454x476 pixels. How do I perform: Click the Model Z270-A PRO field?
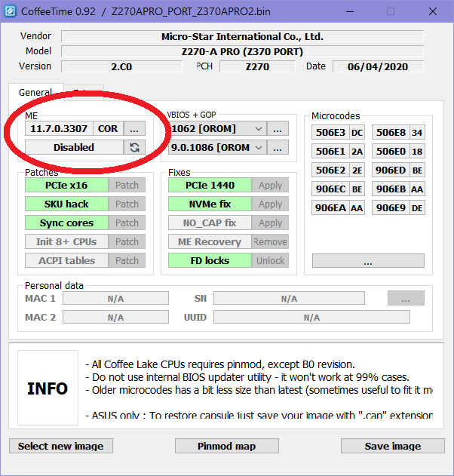242,51
